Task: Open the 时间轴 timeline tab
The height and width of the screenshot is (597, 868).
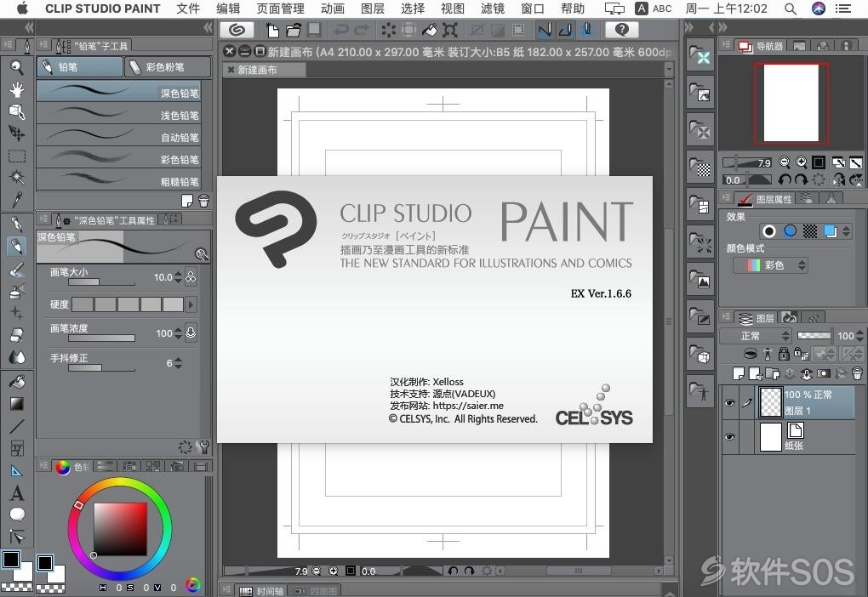Action: tap(262, 591)
